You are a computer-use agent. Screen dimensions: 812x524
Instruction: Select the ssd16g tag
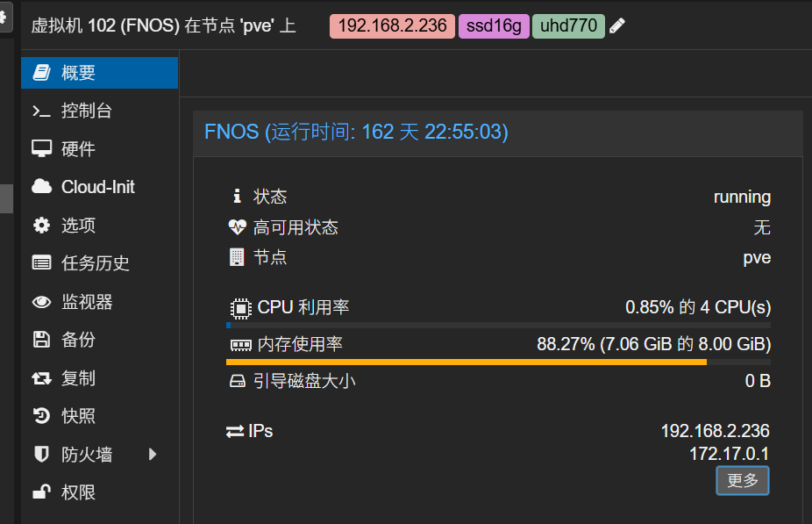(x=493, y=25)
